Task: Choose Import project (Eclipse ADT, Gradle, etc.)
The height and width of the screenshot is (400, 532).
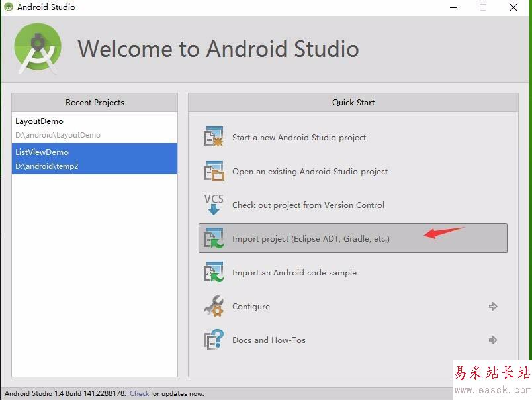Action: click(x=353, y=238)
